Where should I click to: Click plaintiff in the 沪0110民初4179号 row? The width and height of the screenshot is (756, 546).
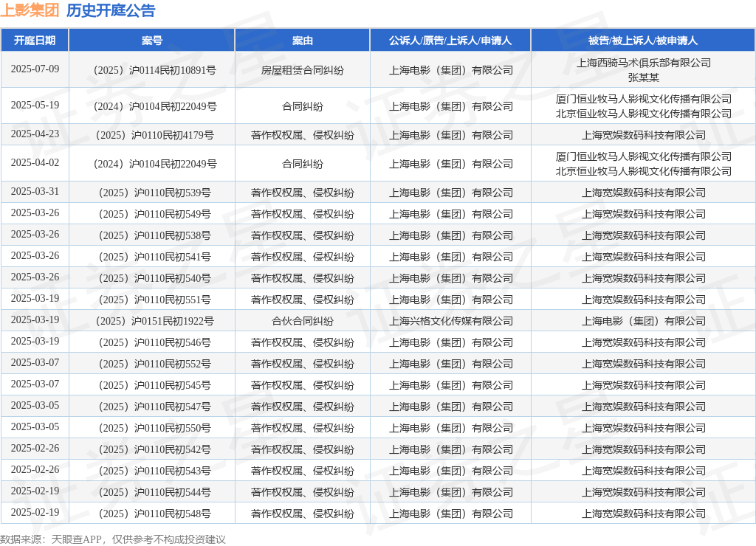[451, 136]
